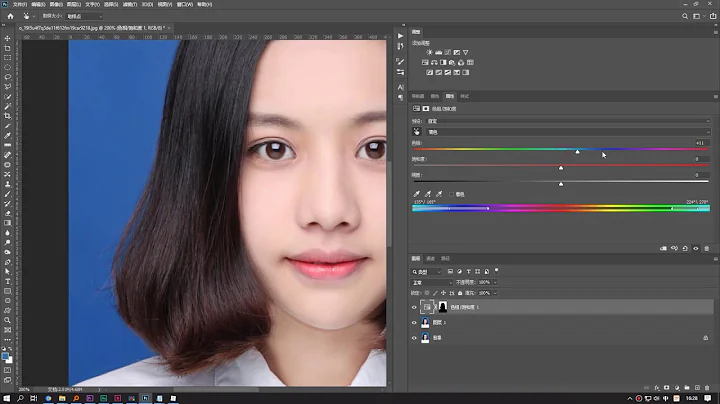
Task: Select the Crop tool
Action: click(7, 116)
